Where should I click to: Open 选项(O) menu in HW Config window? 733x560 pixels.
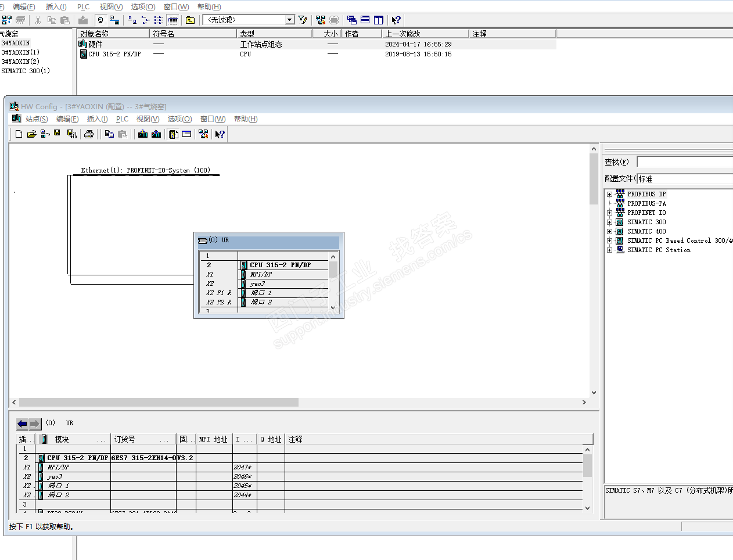179,119
